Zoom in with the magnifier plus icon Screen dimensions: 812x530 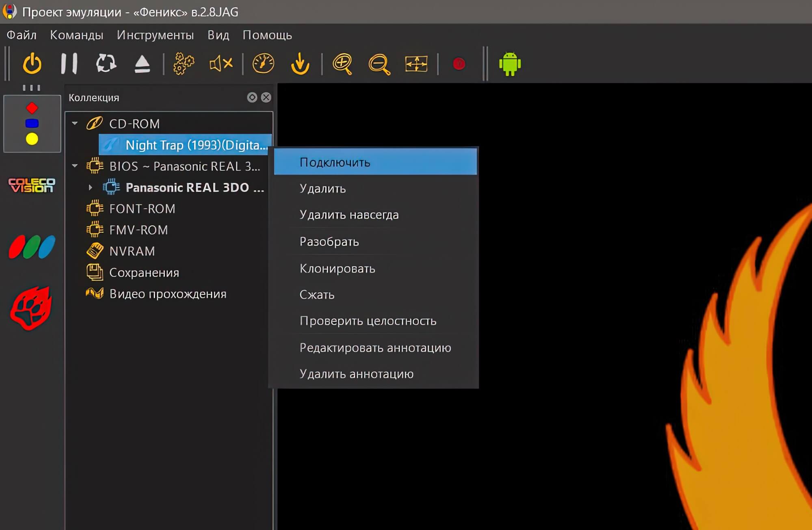pyautogui.click(x=342, y=64)
